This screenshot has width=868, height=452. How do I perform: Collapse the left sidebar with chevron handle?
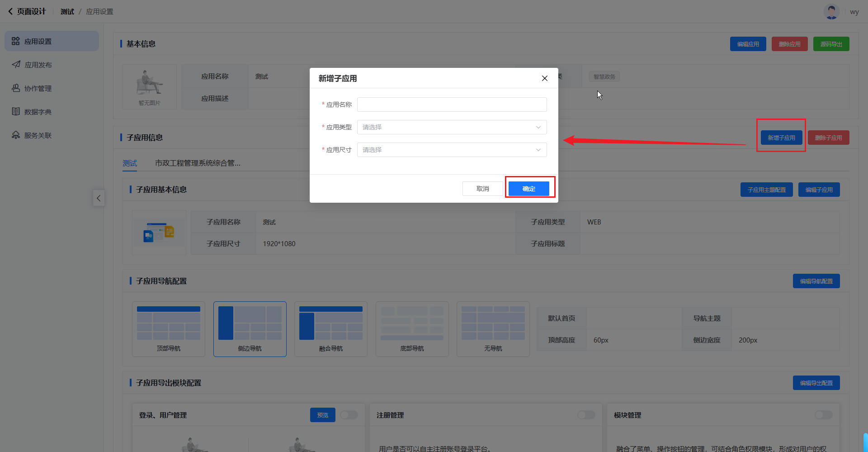pos(99,198)
